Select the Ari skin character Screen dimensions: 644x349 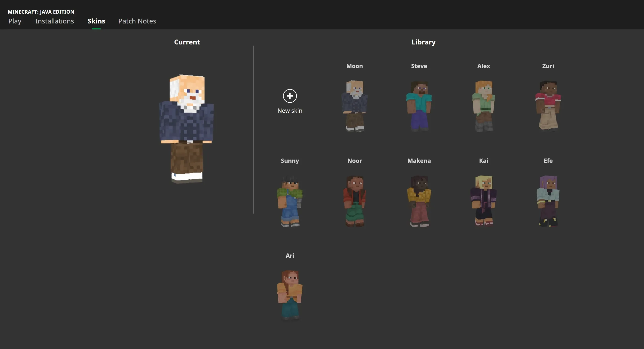(x=290, y=295)
